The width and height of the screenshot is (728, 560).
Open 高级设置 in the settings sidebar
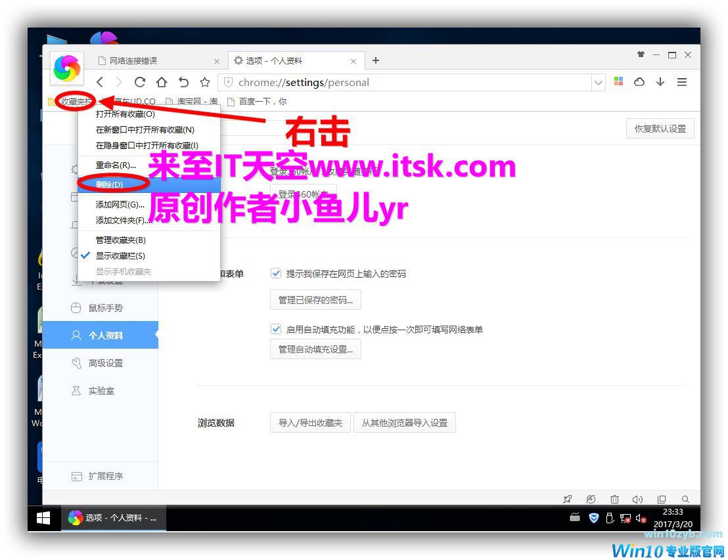106,363
